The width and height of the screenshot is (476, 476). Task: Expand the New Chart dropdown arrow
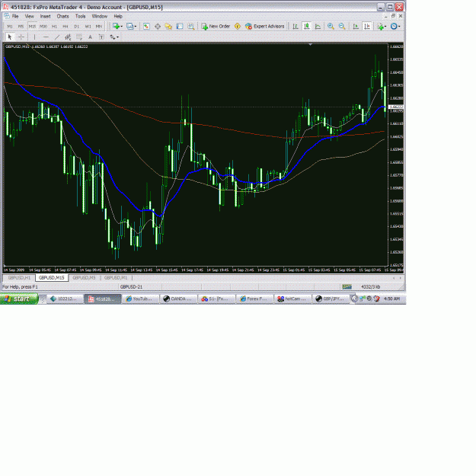pos(121,27)
